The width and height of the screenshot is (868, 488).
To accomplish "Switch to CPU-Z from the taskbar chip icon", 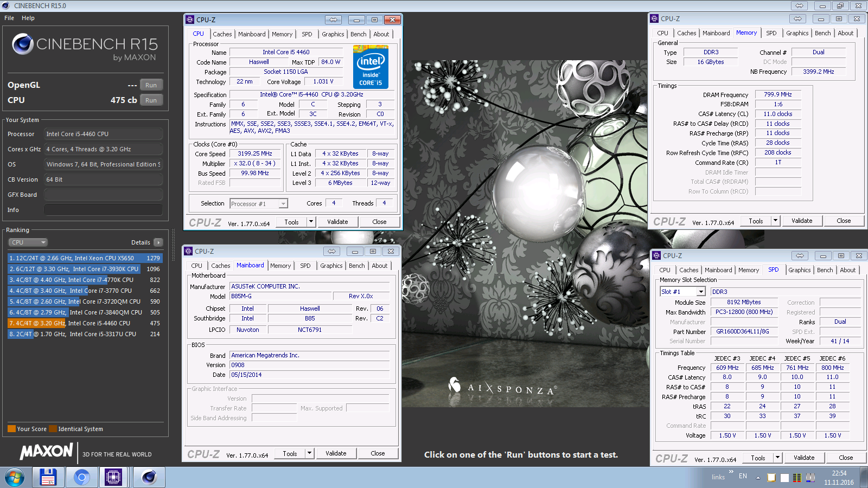I will click(113, 478).
